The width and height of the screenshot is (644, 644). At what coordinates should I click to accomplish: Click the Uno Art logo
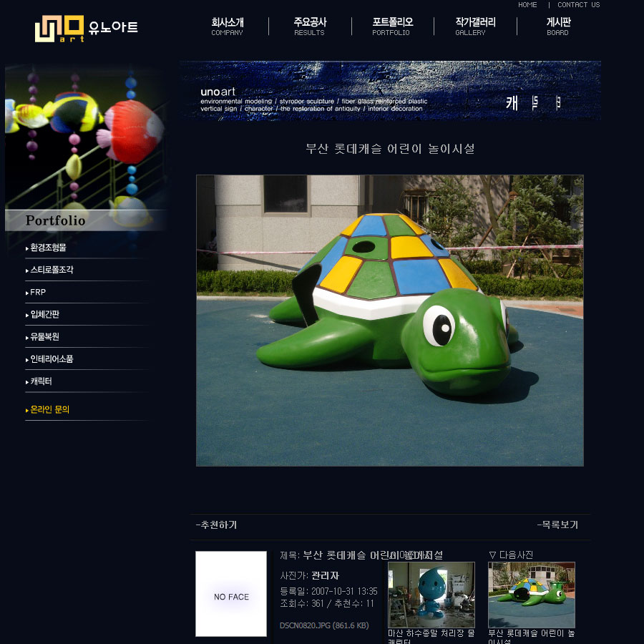point(86,29)
